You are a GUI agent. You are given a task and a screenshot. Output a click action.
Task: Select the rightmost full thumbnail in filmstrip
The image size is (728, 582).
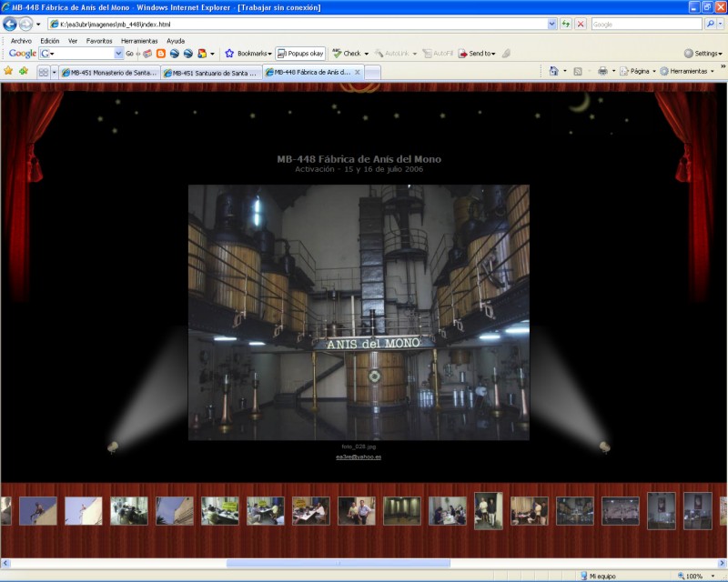[698, 511]
